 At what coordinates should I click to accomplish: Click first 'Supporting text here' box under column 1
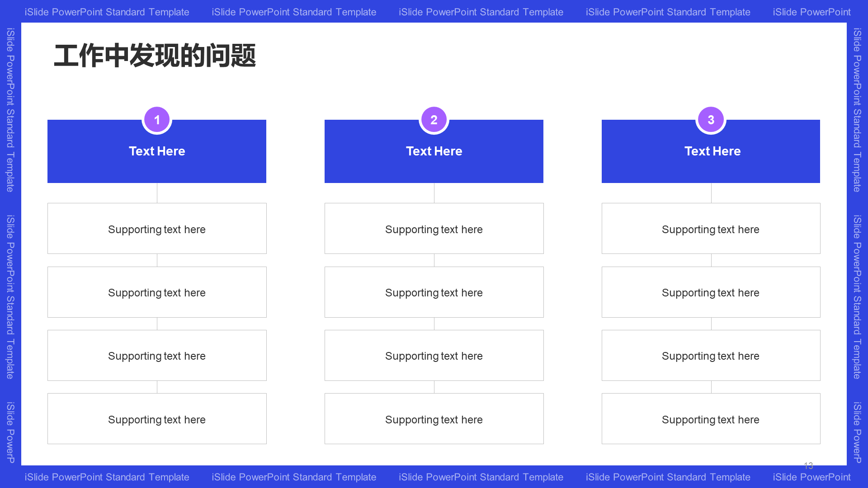[x=156, y=229]
